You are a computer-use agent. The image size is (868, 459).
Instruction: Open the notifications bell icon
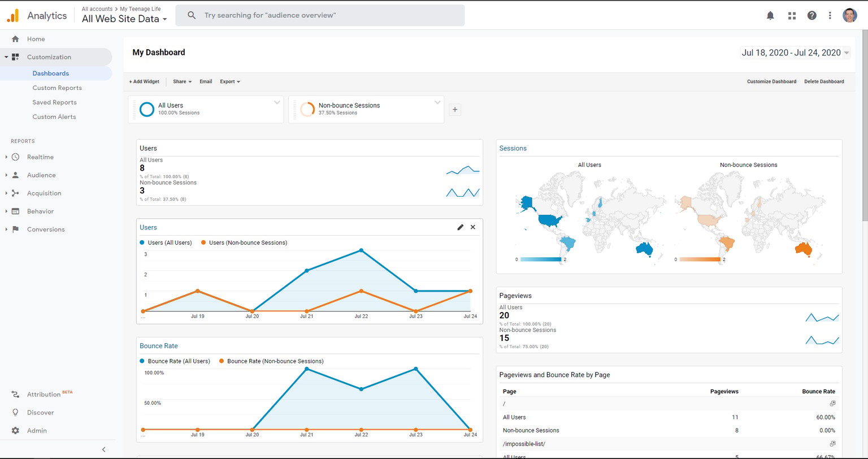click(x=770, y=16)
